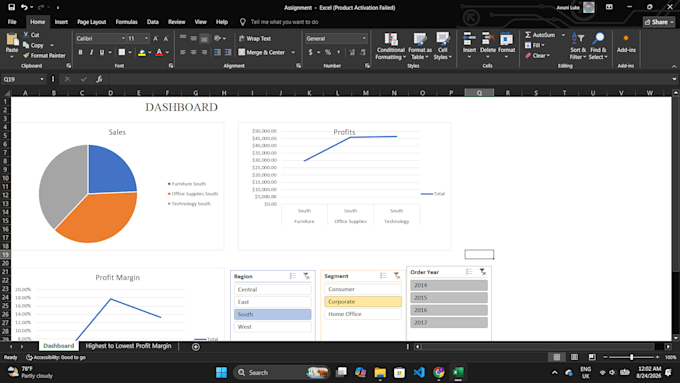Open Conditional Formatting
The height and width of the screenshot is (383, 680).
[x=390, y=46]
